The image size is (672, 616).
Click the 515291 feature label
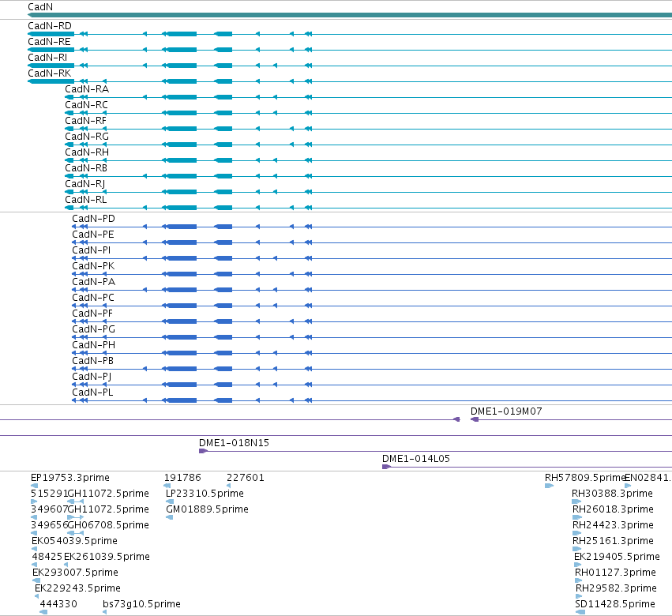[49, 494]
